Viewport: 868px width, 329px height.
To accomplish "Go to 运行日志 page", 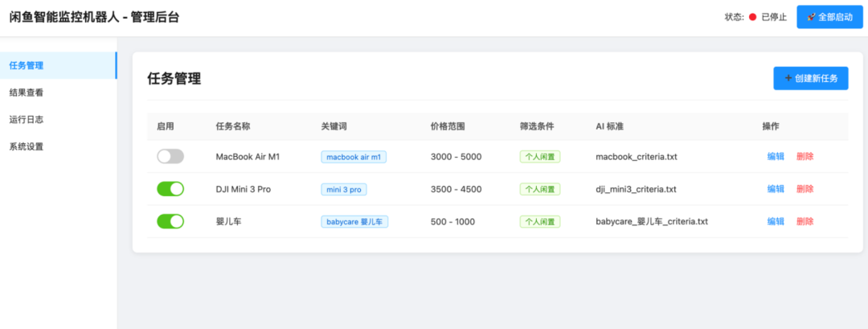I will [x=58, y=120].
